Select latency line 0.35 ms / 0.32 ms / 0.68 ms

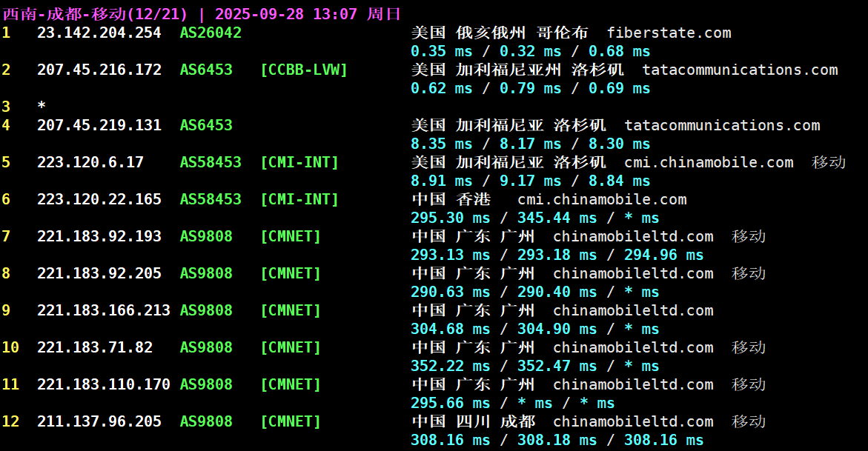coord(530,51)
